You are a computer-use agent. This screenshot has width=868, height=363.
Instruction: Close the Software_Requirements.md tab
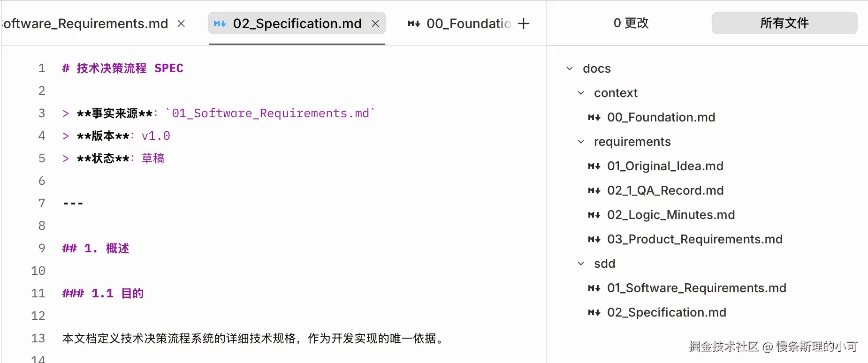coord(181,23)
